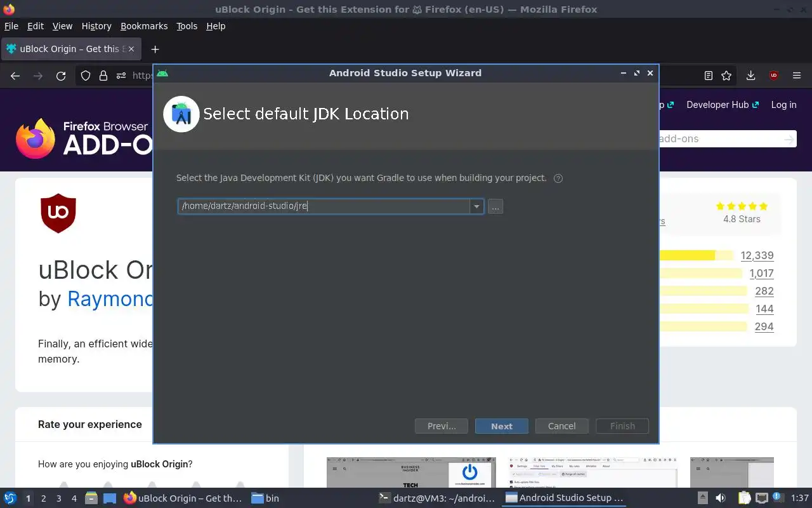The height and width of the screenshot is (508, 812).
Task: Open the 294 one-star reviews link
Action: (x=764, y=326)
